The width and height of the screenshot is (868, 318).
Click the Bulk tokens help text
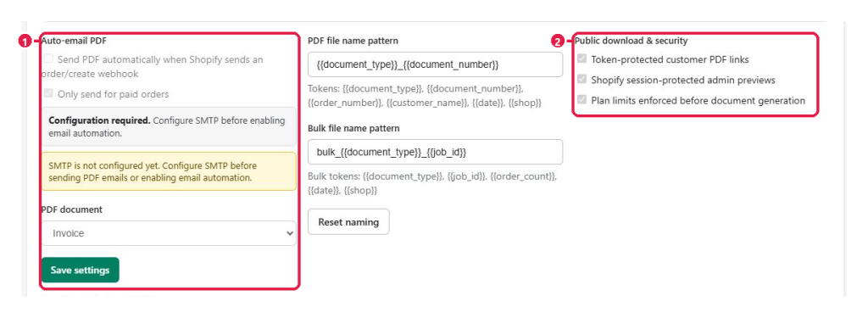(x=431, y=183)
